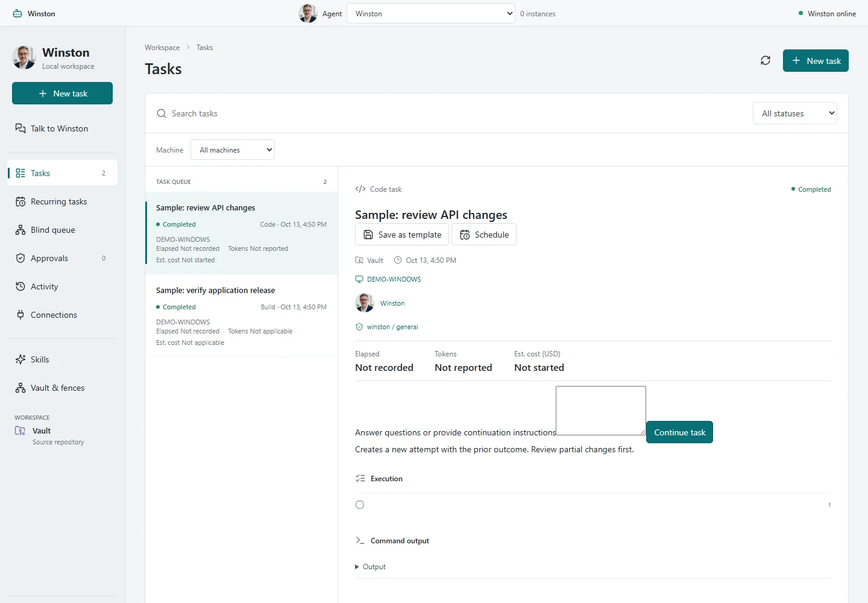868x603 pixels.
Task: Click the Continue task button
Action: click(679, 432)
